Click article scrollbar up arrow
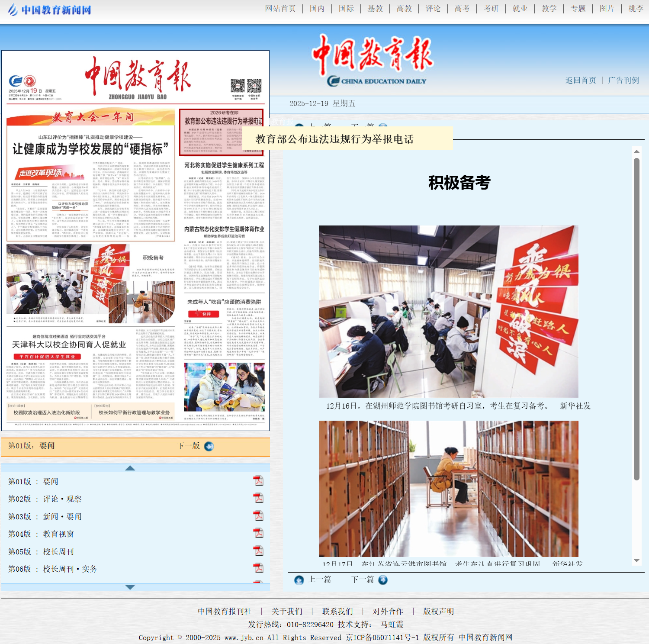649x644 pixels. 636,151
